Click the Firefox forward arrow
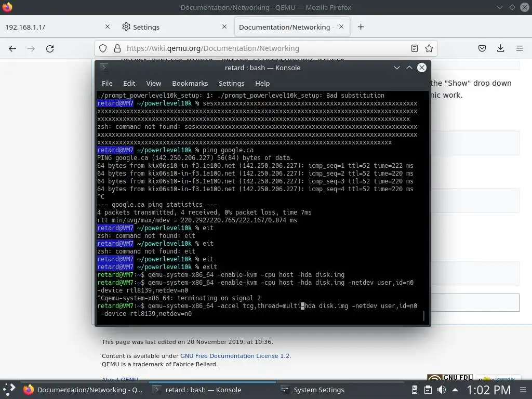The height and width of the screenshot is (399, 532). (31, 48)
